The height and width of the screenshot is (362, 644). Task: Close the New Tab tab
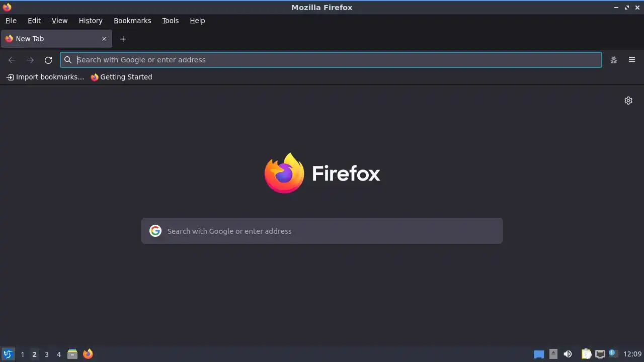[x=104, y=39]
